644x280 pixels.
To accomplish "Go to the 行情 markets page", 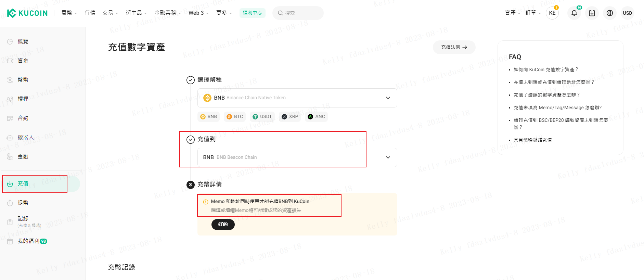I will [x=90, y=13].
